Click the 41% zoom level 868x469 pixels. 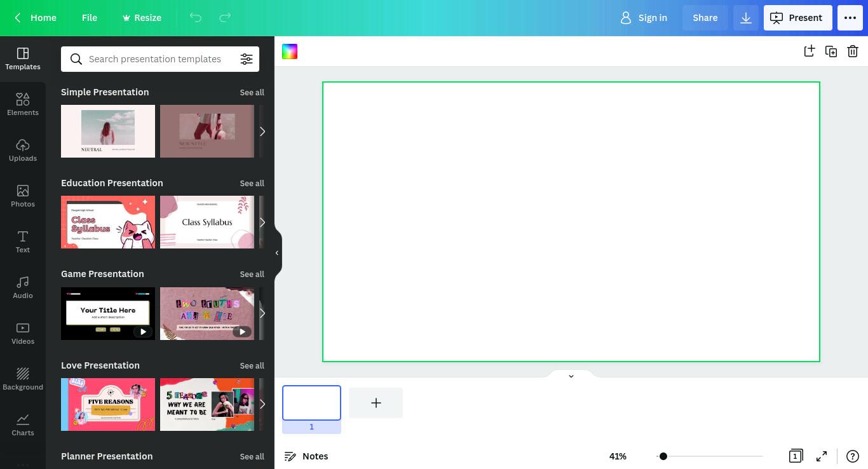pyautogui.click(x=618, y=456)
